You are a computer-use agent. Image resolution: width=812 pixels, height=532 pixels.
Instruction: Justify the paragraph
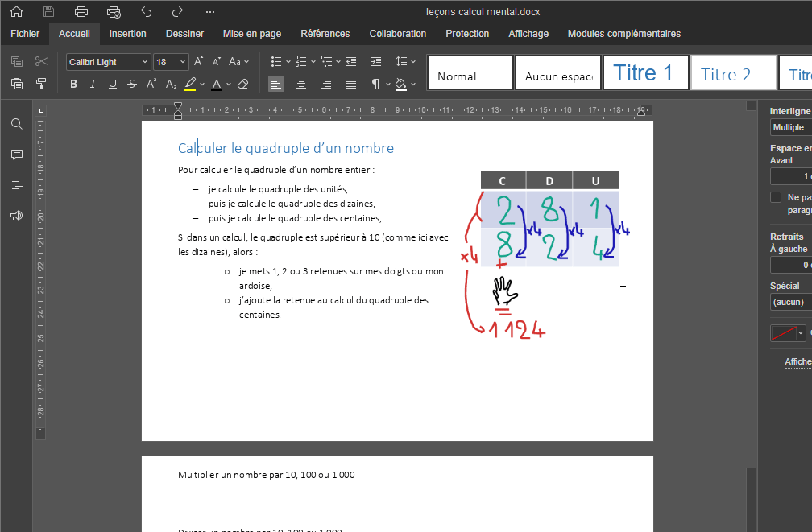pos(351,84)
